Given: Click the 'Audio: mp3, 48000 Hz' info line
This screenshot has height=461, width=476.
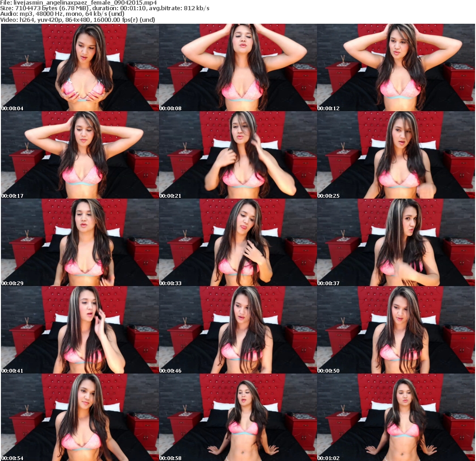Looking at the screenshot, I should pyautogui.click(x=62, y=14).
